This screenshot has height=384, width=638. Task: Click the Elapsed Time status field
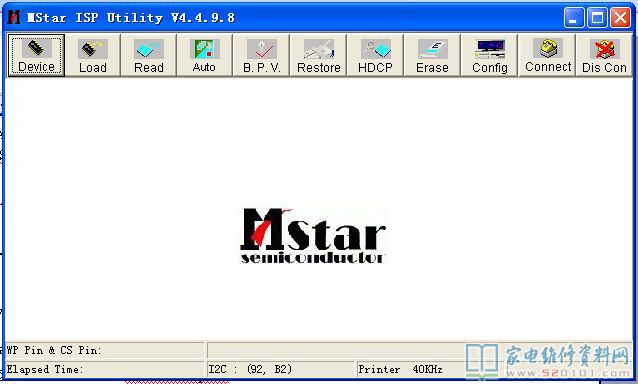105,369
